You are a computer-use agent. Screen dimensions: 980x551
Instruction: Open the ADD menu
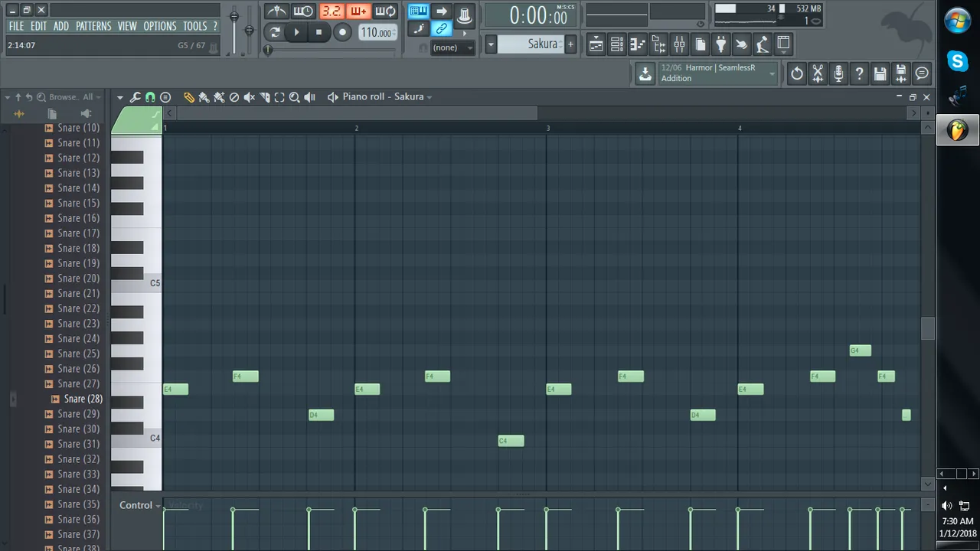tap(61, 26)
